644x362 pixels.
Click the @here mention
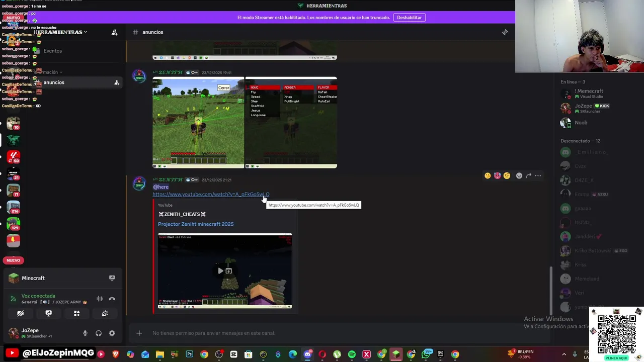click(x=160, y=187)
